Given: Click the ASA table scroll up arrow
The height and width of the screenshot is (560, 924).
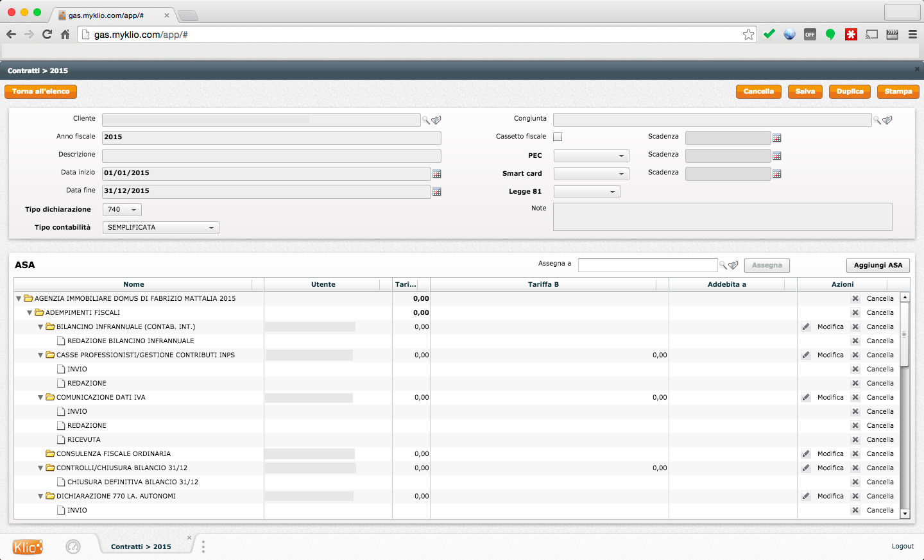Looking at the screenshot, I should (905, 297).
